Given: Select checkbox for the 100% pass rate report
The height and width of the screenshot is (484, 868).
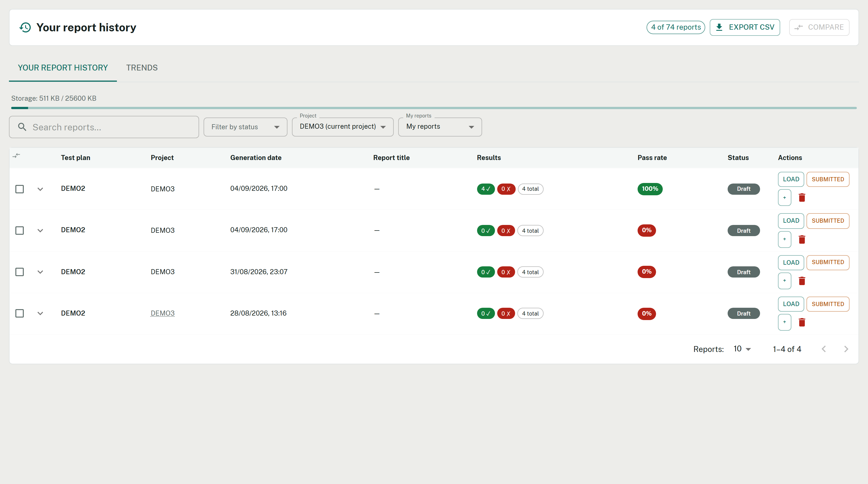Looking at the screenshot, I should click(x=20, y=189).
